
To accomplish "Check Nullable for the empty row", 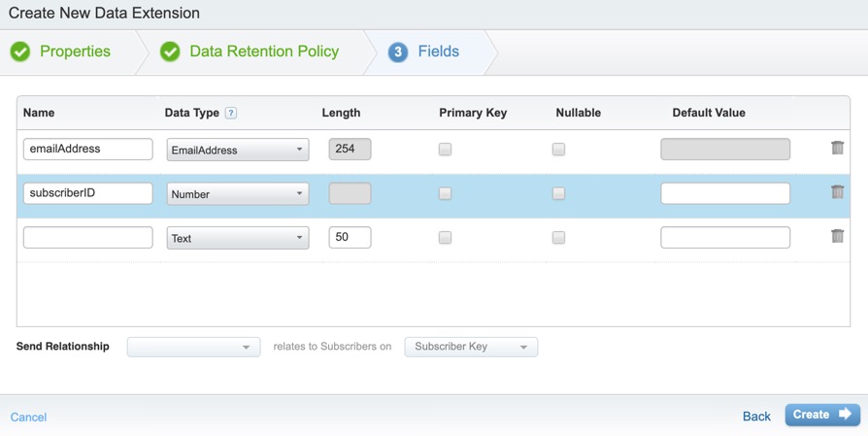I will pyautogui.click(x=558, y=237).
